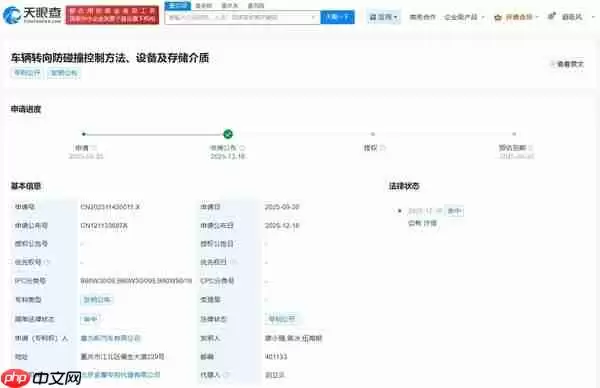Switch to the second search tab
The height and width of the screenshot is (388, 600).
click(203, 6)
